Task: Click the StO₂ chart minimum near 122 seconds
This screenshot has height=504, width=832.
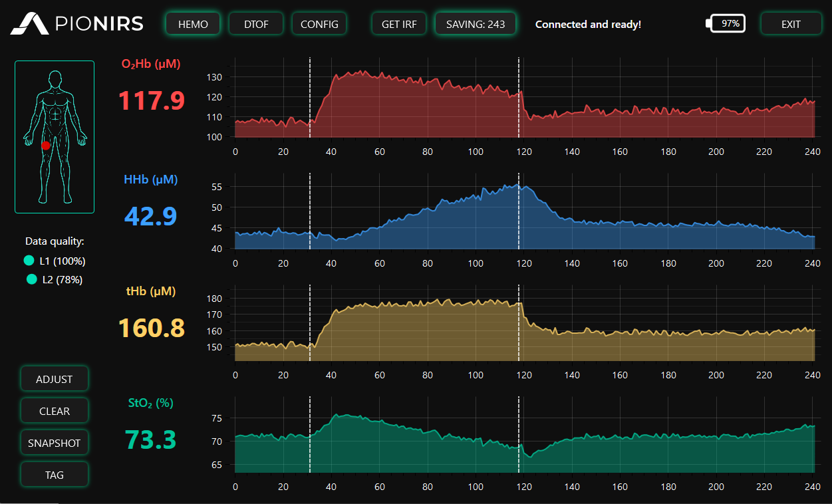Action: point(530,457)
